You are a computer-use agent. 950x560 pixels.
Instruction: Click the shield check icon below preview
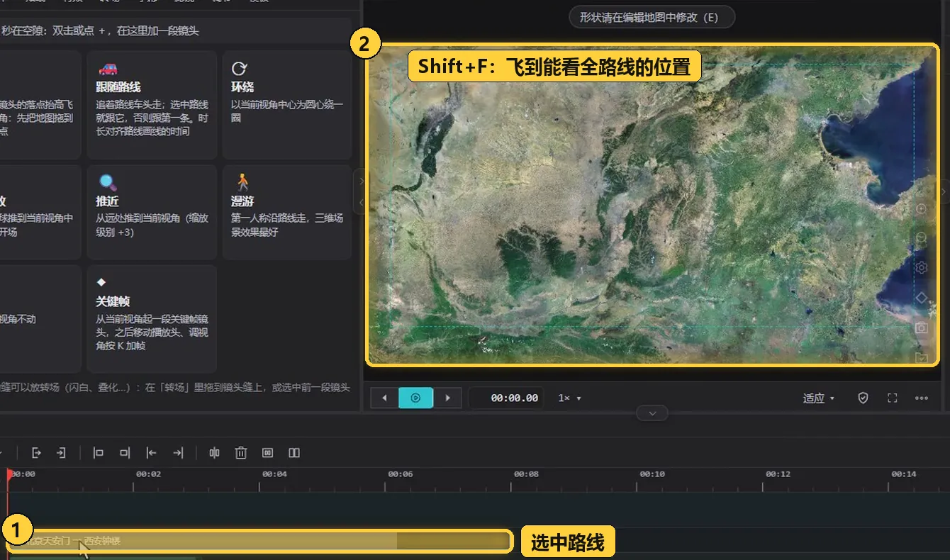tap(863, 398)
